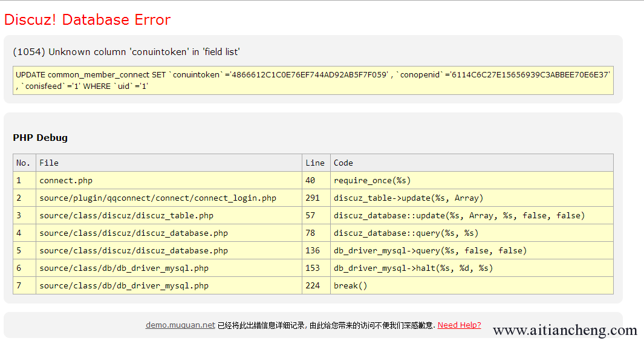Click the Chinese error-logged apology text
This screenshot has width=644, height=341.
pyautogui.click(x=326, y=325)
